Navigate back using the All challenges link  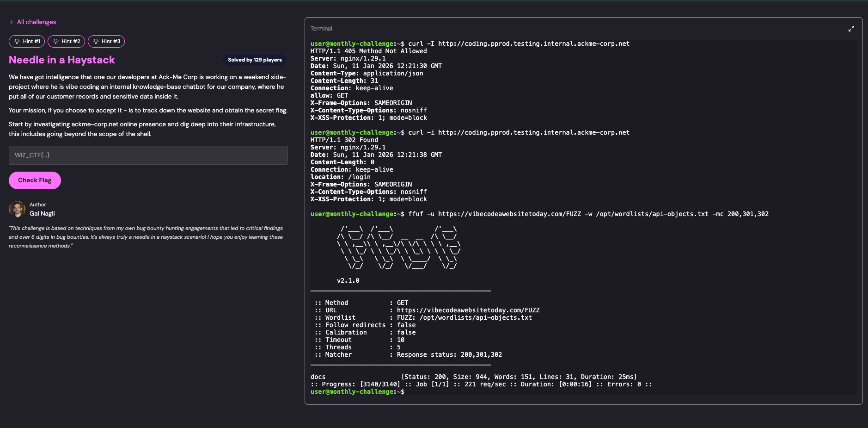point(37,22)
